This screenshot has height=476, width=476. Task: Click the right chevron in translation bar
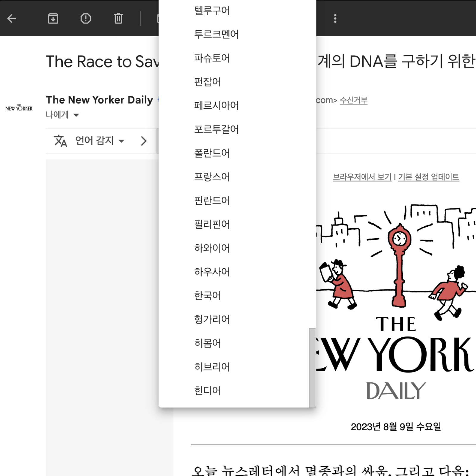click(144, 141)
